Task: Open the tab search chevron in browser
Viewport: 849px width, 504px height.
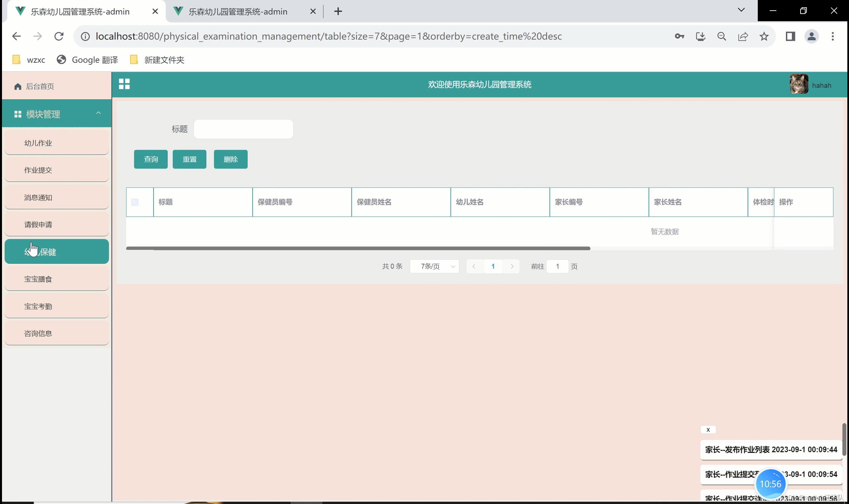Action: click(741, 10)
